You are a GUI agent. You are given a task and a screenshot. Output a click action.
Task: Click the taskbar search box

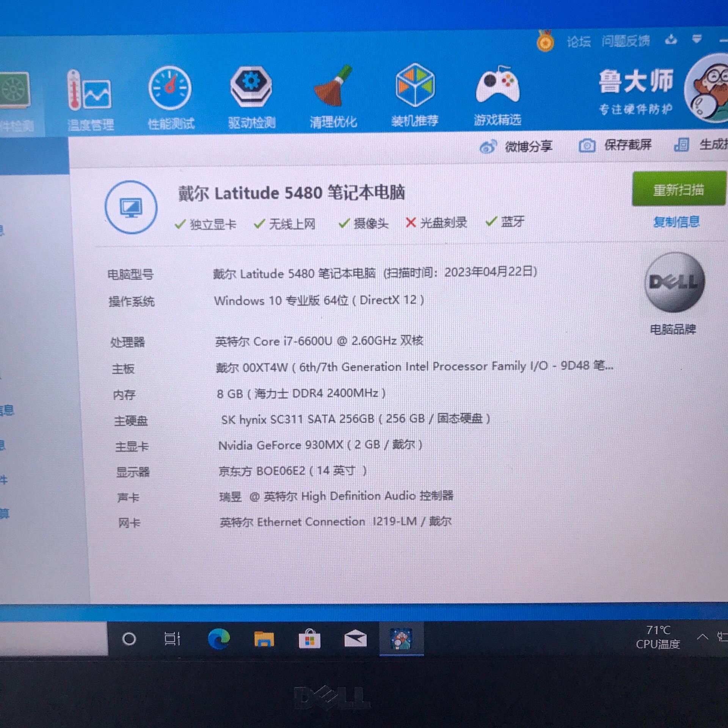coord(54,639)
